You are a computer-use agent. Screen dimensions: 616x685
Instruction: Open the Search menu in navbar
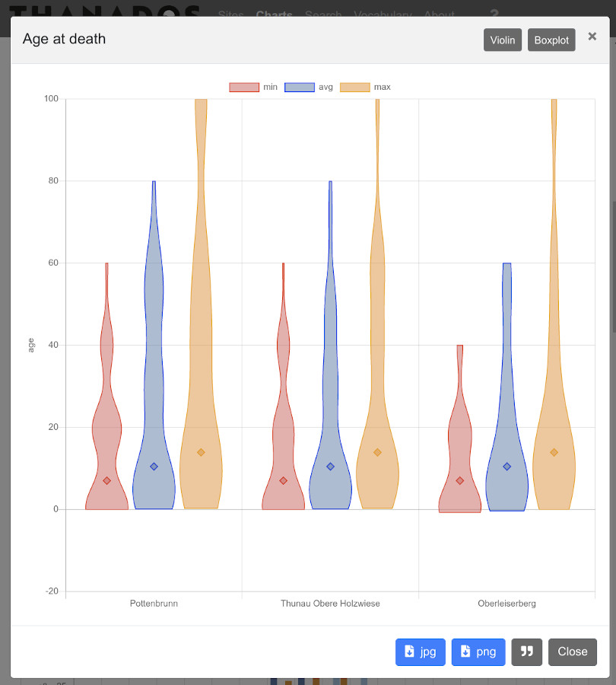(323, 14)
